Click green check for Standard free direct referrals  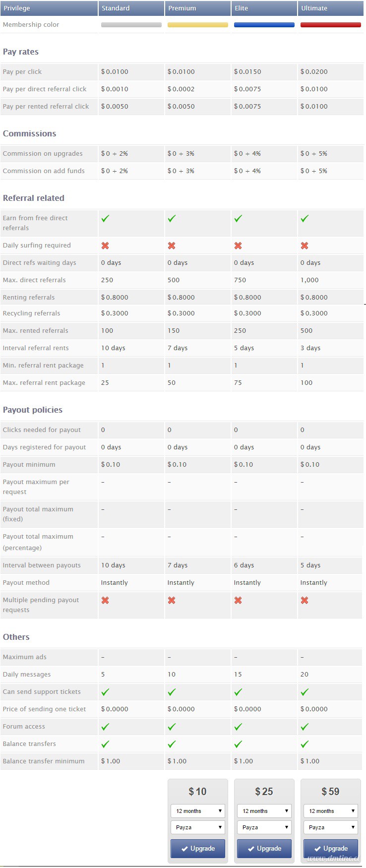click(105, 218)
